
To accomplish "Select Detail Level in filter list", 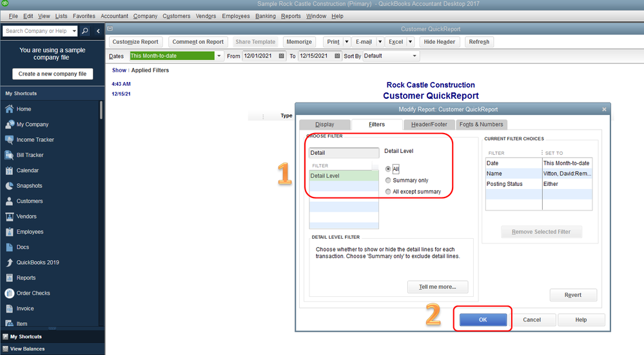I will pos(344,176).
